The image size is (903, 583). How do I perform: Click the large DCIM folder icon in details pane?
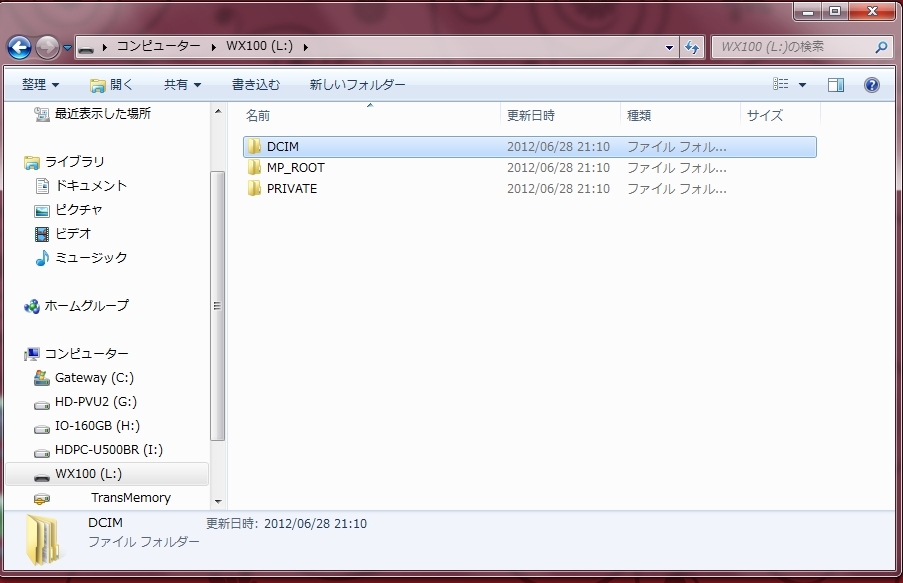43,539
